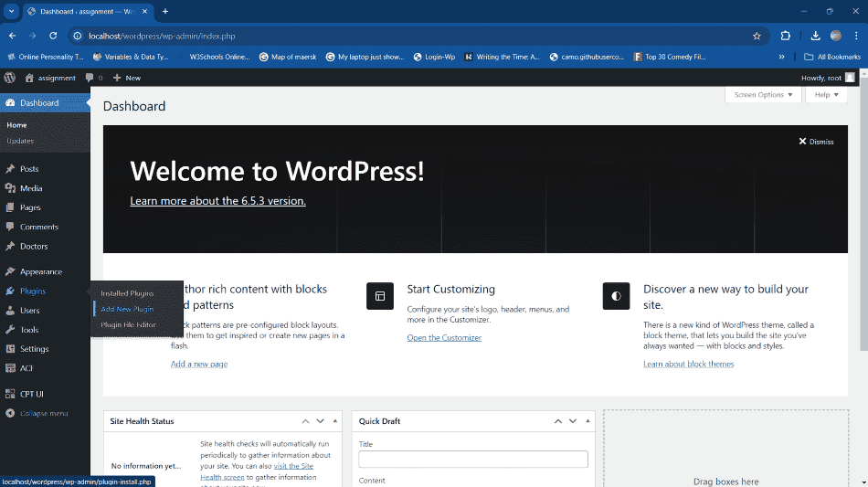Click the New plus button in admin bar
Screen dimensions: 868x487
(127, 78)
